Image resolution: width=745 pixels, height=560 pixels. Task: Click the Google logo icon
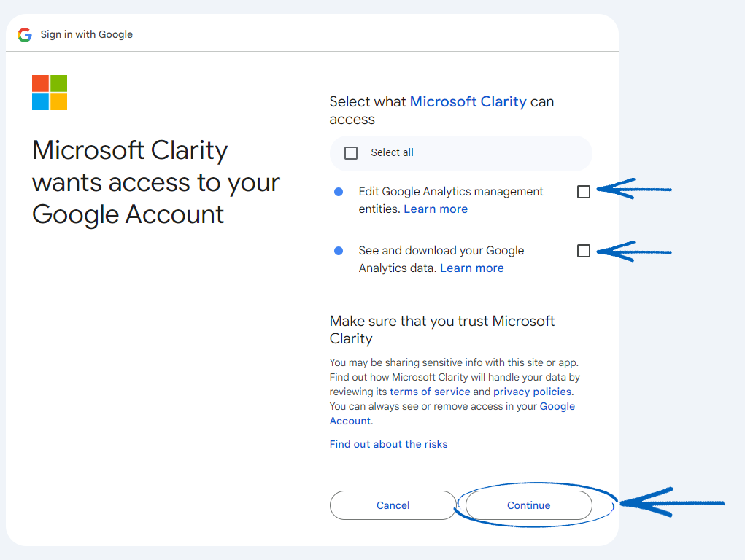(x=25, y=35)
